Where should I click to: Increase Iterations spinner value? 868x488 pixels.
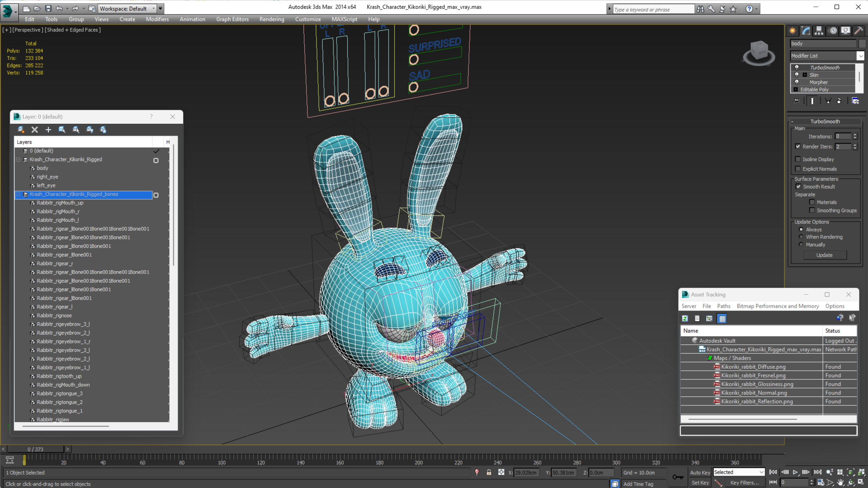855,135
